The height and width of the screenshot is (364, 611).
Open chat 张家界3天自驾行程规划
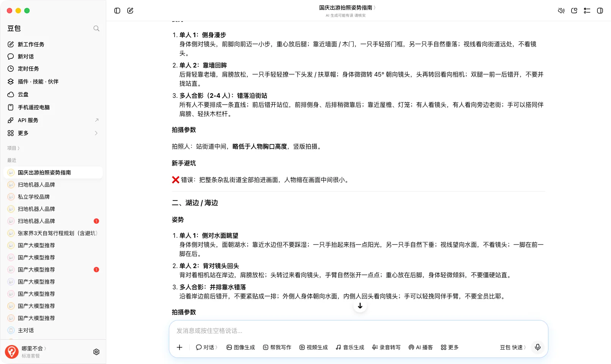53,233
